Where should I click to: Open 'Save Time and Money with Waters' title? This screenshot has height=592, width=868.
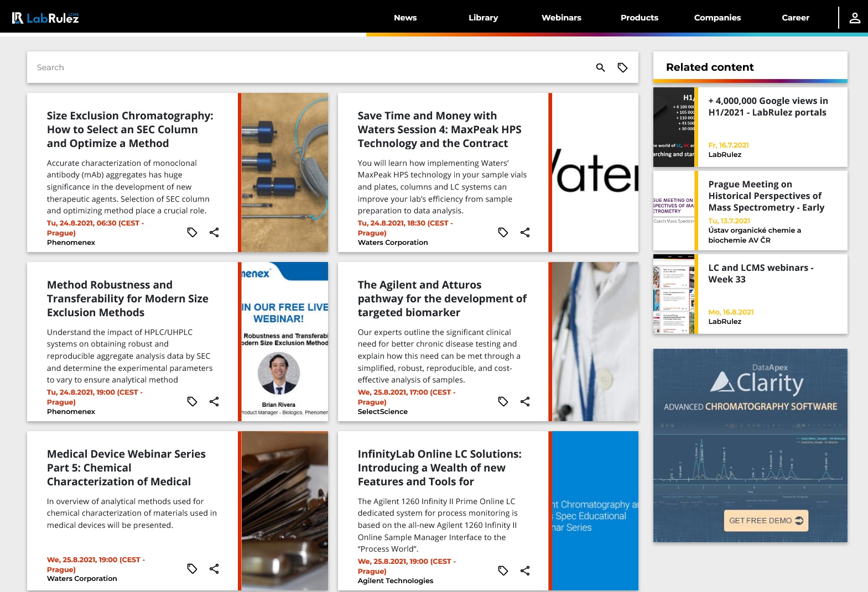(439, 129)
